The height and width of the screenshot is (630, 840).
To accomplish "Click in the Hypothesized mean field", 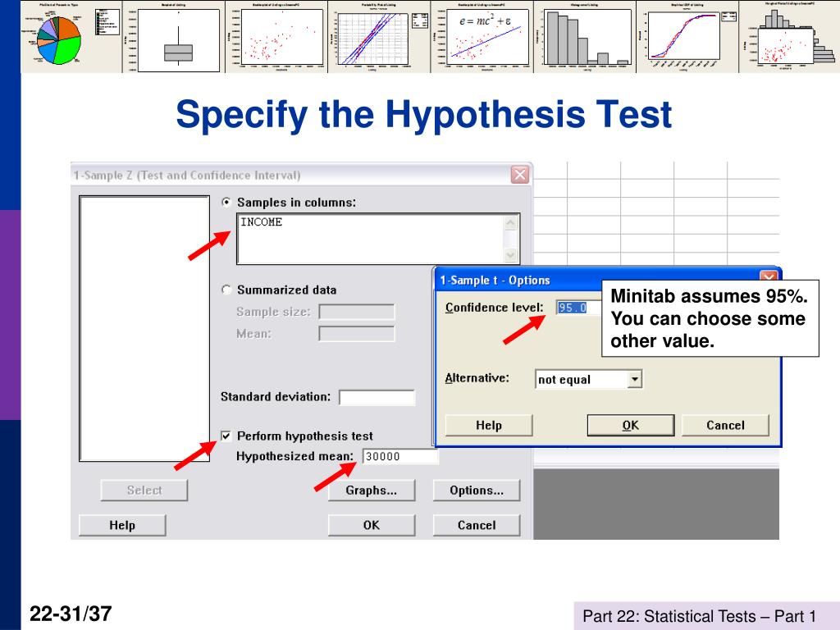I will tap(399, 456).
